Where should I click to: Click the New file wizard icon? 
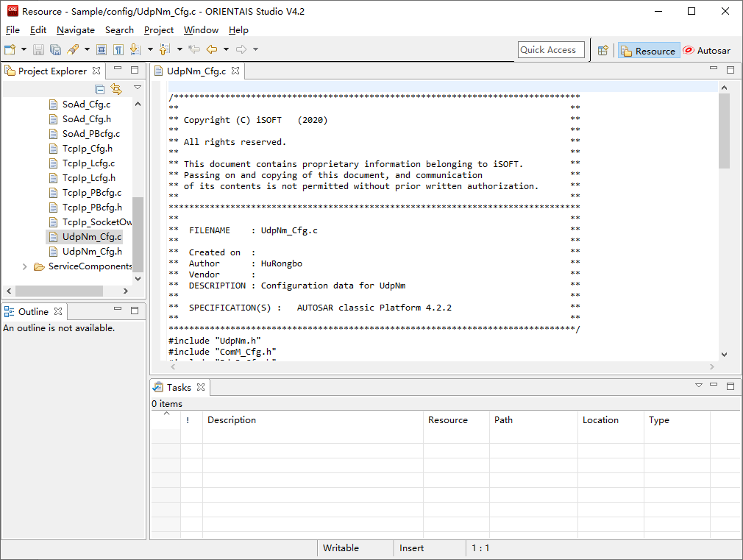(10, 50)
